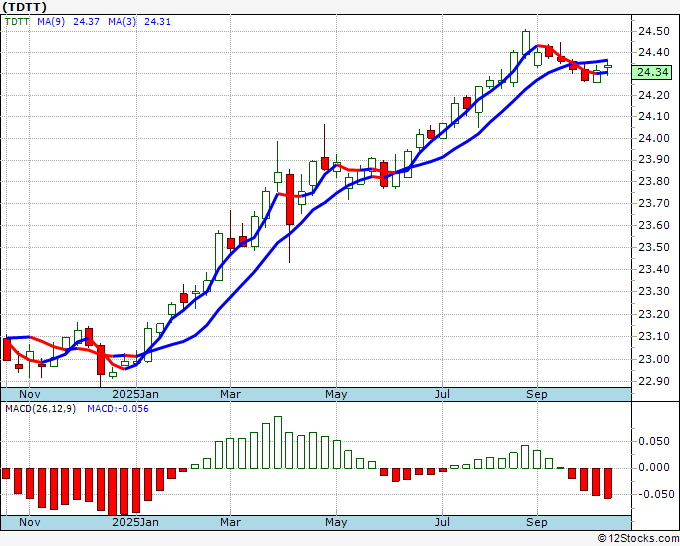
Task: Click the (TDTT) chart title
Action: point(24,7)
